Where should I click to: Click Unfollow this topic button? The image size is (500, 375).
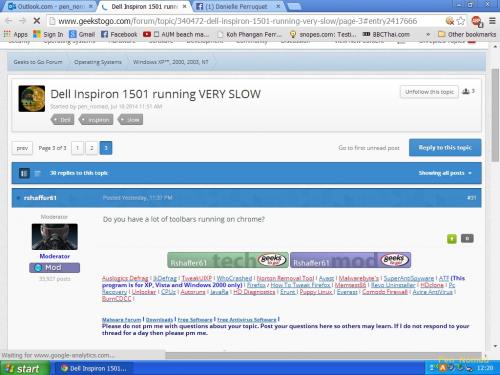pyautogui.click(x=429, y=92)
